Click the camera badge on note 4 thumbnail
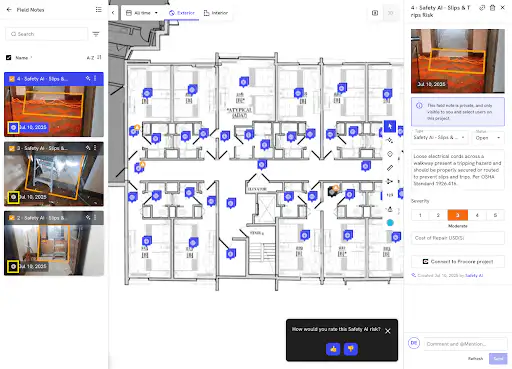The width and height of the screenshot is (512, 369). point(13,127)
